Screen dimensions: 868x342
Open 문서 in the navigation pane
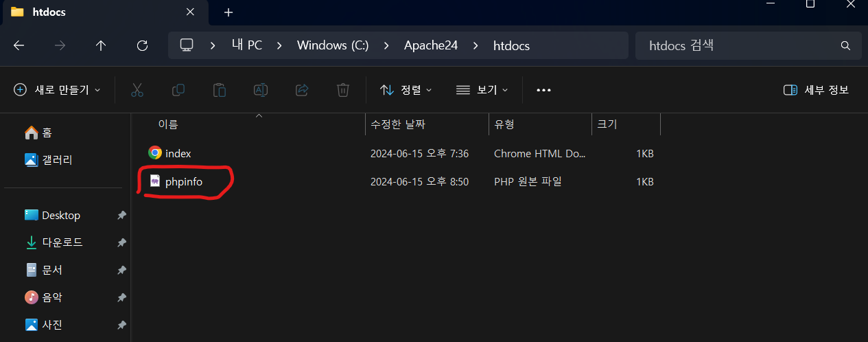[43, 270]
